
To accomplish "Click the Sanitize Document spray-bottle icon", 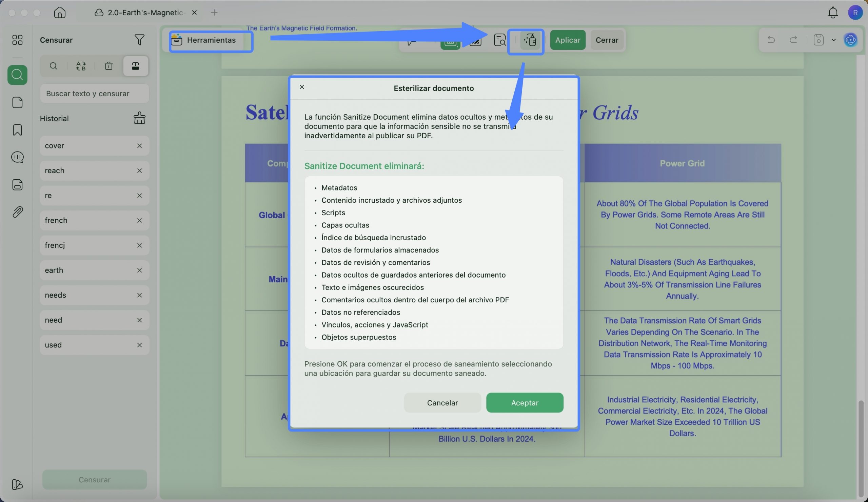I will 530,40.
